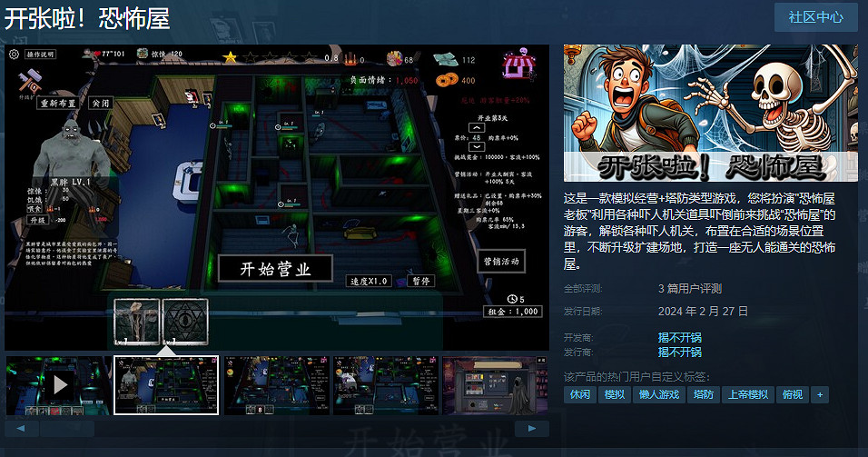
Task: Open the 塔防 tag
Action: (703, 394)
